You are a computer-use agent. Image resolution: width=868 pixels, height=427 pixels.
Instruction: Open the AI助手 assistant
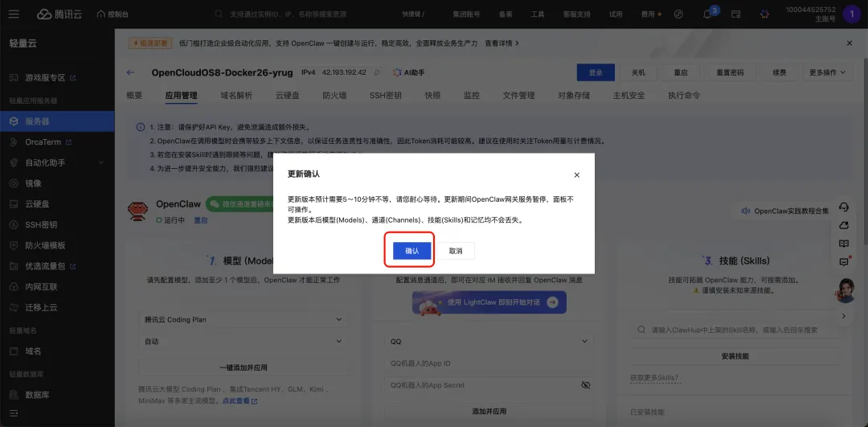408,72
